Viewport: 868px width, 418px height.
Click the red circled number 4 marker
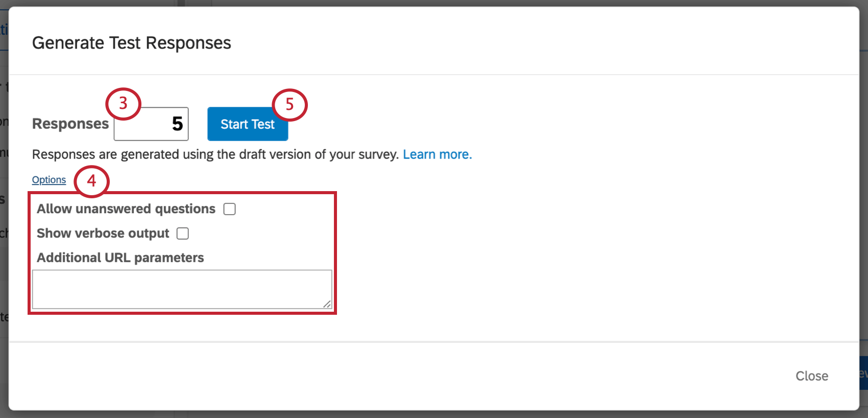[x=92, y=181]
